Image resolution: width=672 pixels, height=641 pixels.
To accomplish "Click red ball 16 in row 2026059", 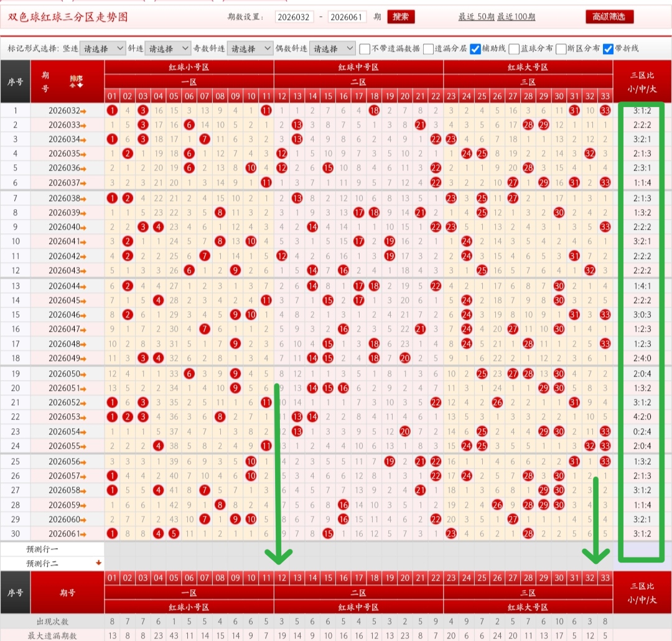I will tap(343, 505).
